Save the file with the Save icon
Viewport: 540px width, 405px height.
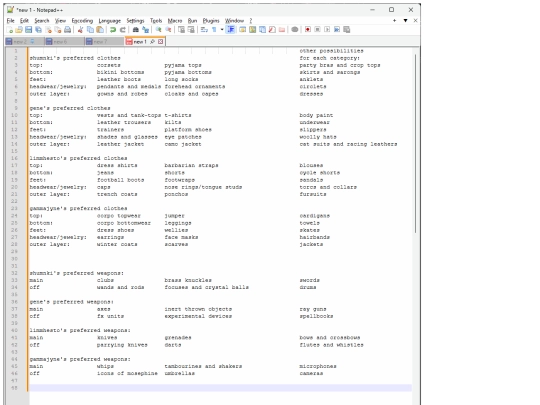tap(29, 30)
